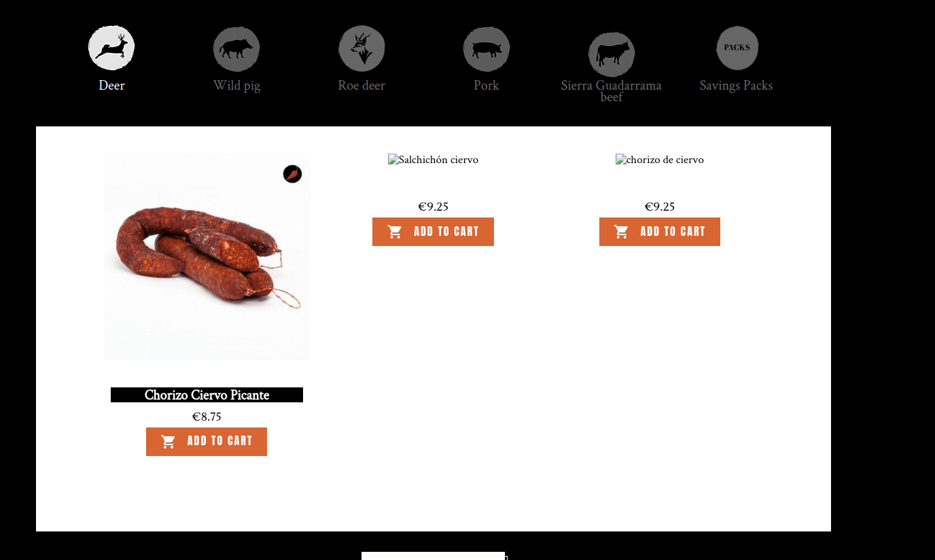Image resolution: width=935 pixels, height=560 pixels.
Task: Click cart icon under Salchichón ciervo
Action: tap(395, 232)
